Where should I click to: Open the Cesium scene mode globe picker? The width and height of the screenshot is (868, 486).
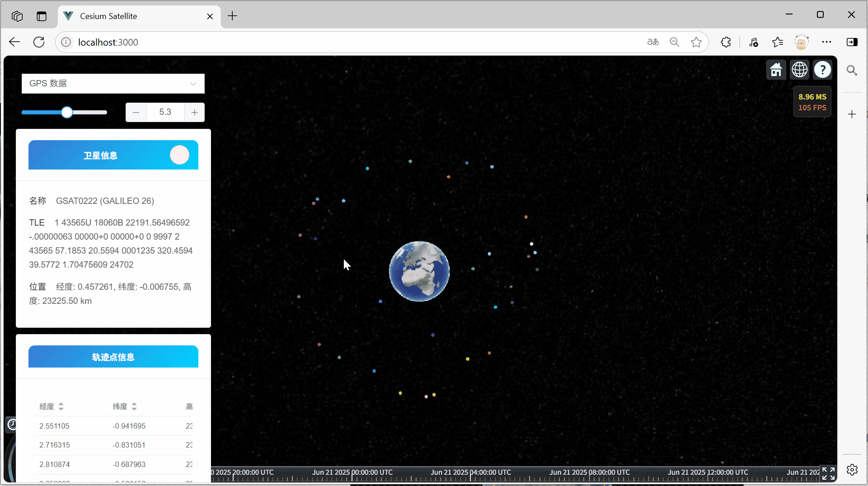click(x=799, y=70)
